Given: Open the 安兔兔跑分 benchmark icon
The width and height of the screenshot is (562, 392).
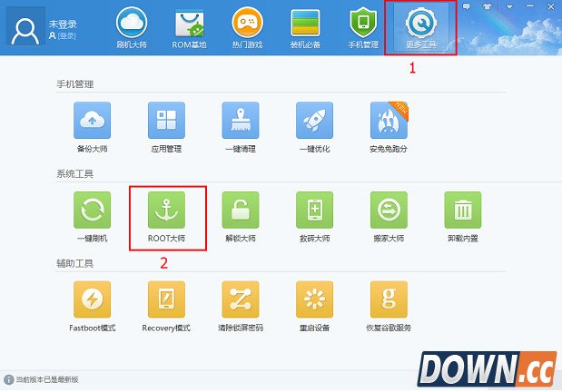Looking at the screenshot, I should [x=388, y=120].
